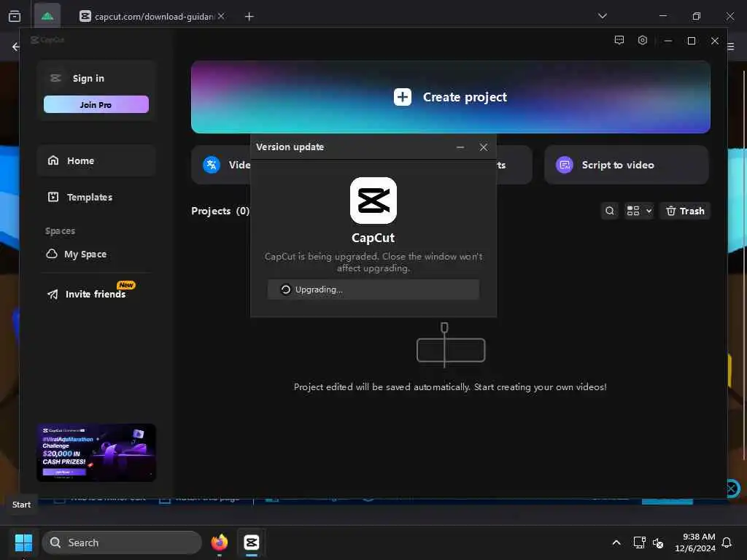
Task: Click the Sign in label
Action: [x=88, y=78]
